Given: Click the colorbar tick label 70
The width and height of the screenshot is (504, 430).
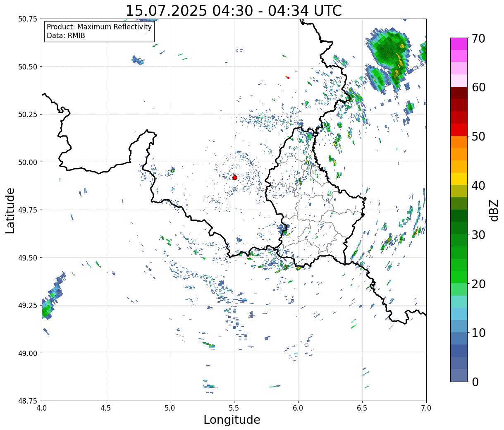Looking at the screenshot, I should click(x=478, y=38).
